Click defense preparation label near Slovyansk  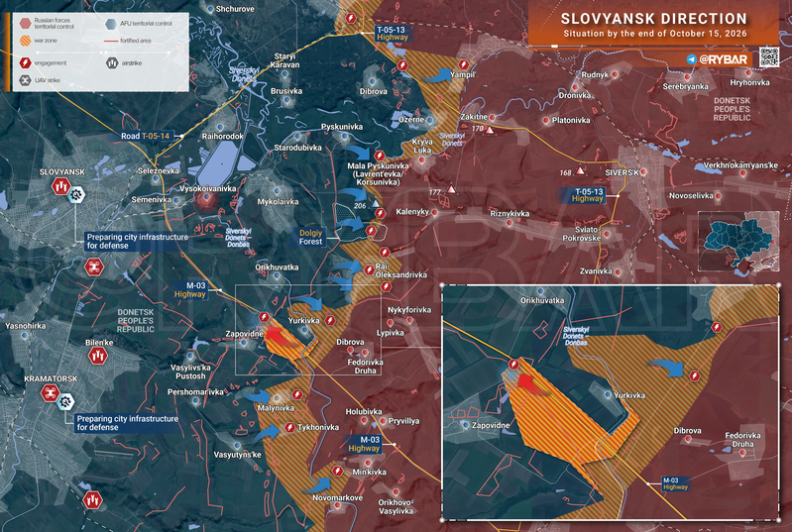pyautogui.click(x=137, y=242)
